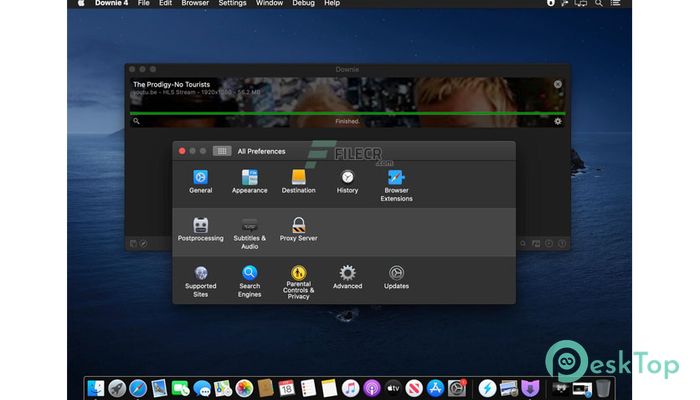The image size is (700, 400).
Task: Click the download's video thumbnail banner
Action: tap(347, 102)
